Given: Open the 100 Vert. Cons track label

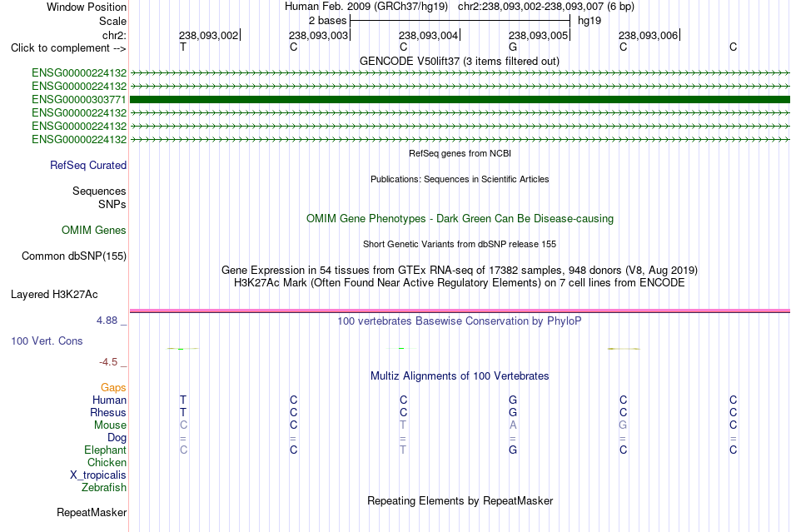Looking at the screenshot, I should (x=47, y=341).
